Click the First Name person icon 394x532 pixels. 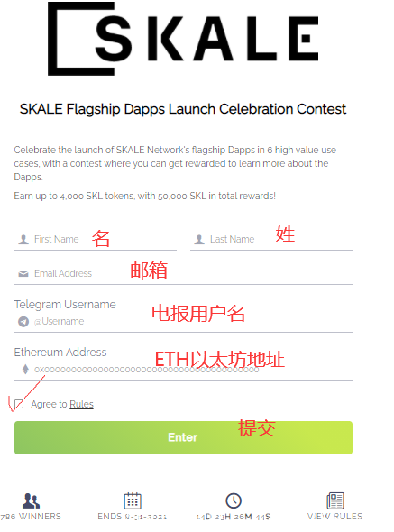tap(23, 240)
